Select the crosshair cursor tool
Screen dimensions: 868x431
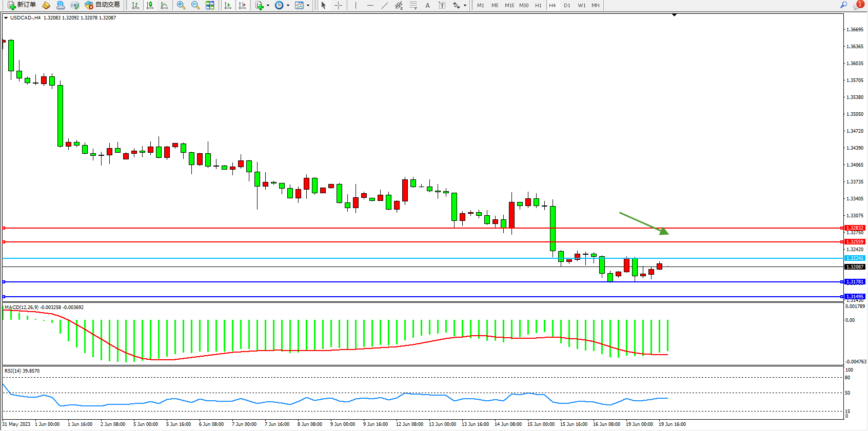point(339,5)
